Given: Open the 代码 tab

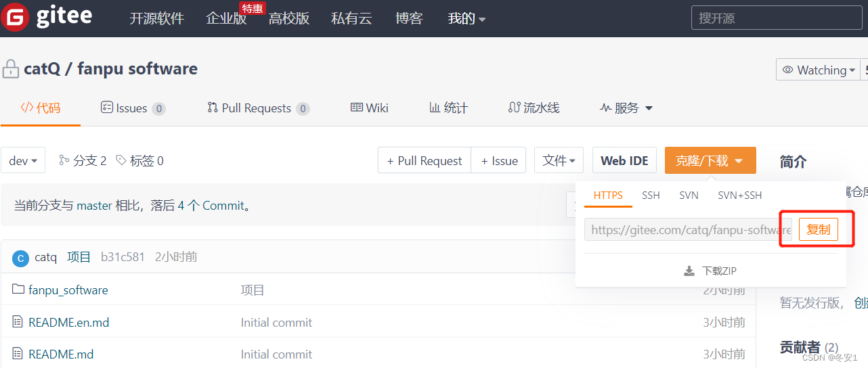Looking at the screenshot, I should click(x=41, y=108).
